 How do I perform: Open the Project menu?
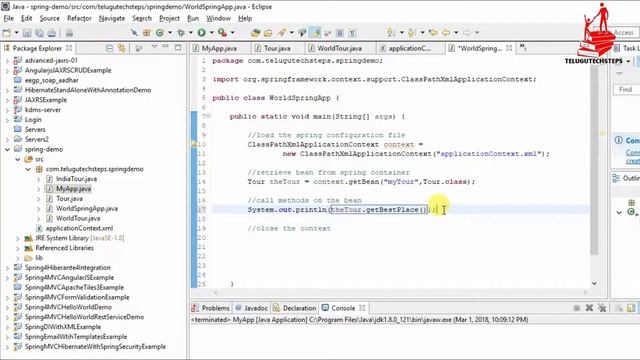coord(169,18)
